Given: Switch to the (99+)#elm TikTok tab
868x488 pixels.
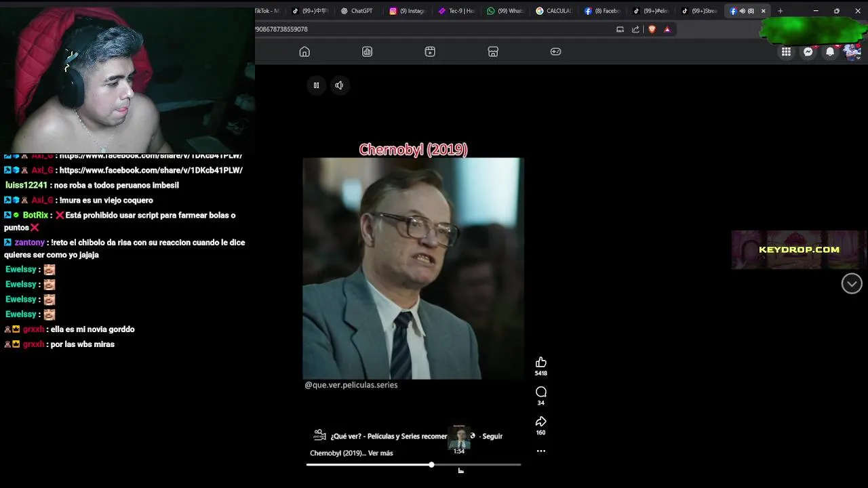Looking at the screenshot, I should pyautogui.click(x=652, y=11).
